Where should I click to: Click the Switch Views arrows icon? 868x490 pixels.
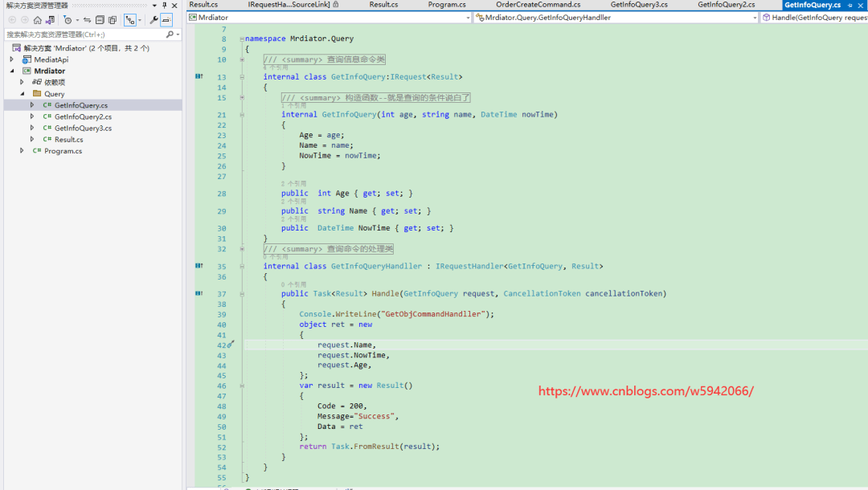[88, 19]
